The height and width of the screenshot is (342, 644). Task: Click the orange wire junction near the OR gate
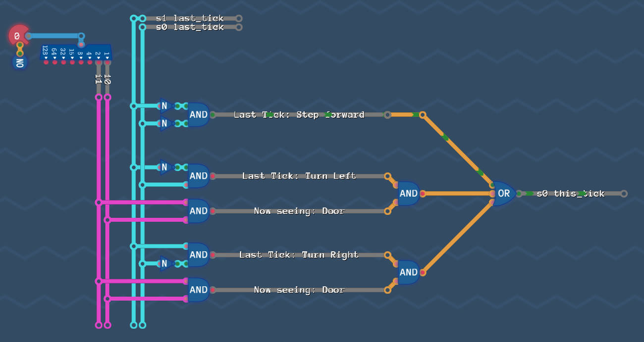(424, 114)
